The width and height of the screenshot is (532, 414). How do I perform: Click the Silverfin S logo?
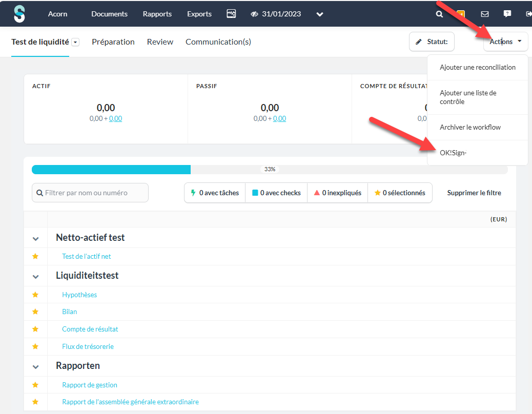click(19, 14)
